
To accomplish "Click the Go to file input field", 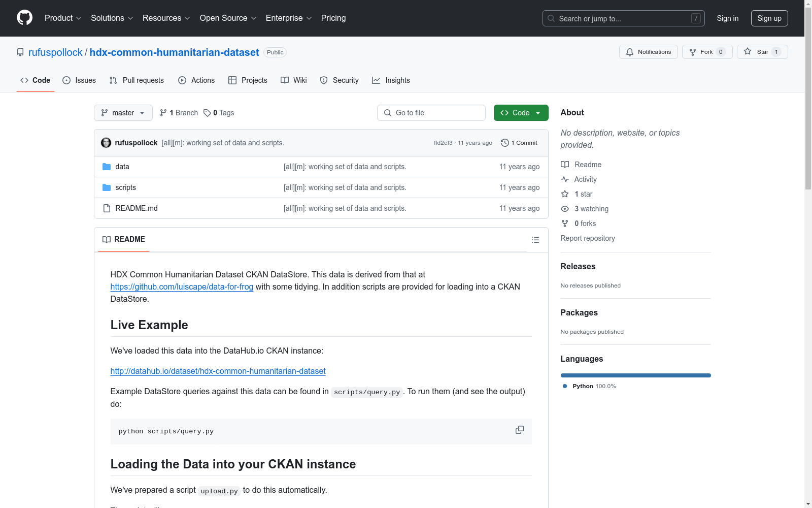I will (431, 113).
